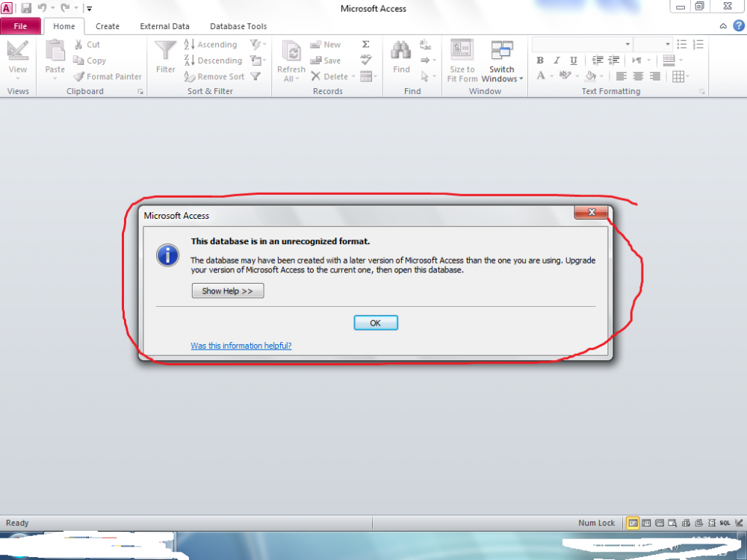Sort records in Ascending order
The width and height of the screenshot is (747, 560).
(x=211, y=44)
